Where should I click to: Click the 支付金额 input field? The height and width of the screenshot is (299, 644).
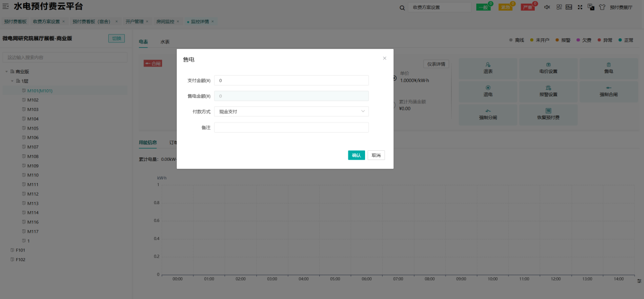click(291, 81)
